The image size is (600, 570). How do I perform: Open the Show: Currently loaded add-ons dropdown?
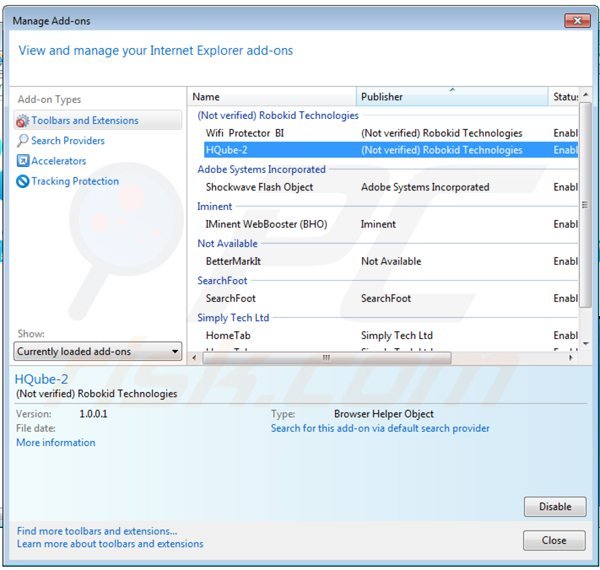[98, 351]
